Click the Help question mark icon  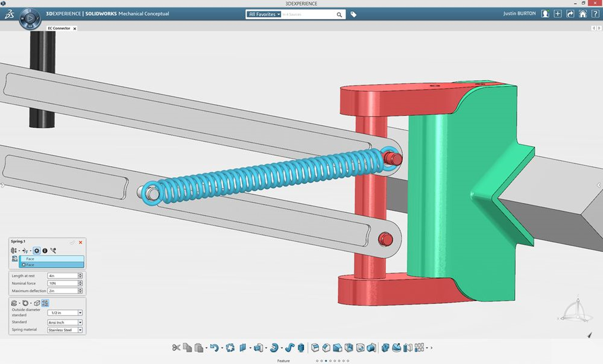tap(595, 14)
